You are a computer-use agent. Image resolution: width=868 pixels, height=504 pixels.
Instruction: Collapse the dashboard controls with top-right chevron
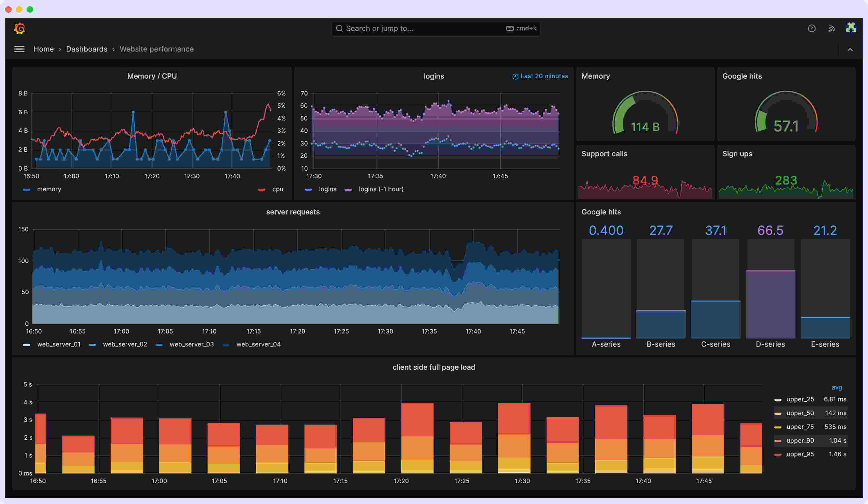(850, 49)
